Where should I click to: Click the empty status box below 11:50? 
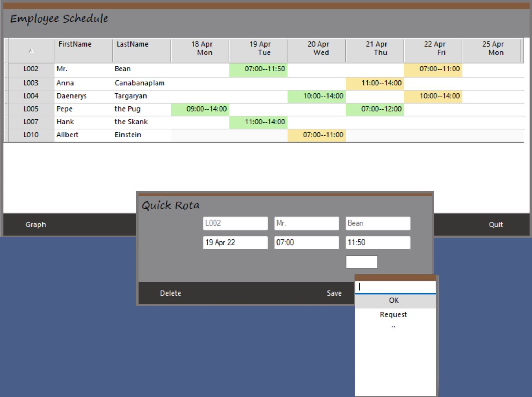pos(361,262)
